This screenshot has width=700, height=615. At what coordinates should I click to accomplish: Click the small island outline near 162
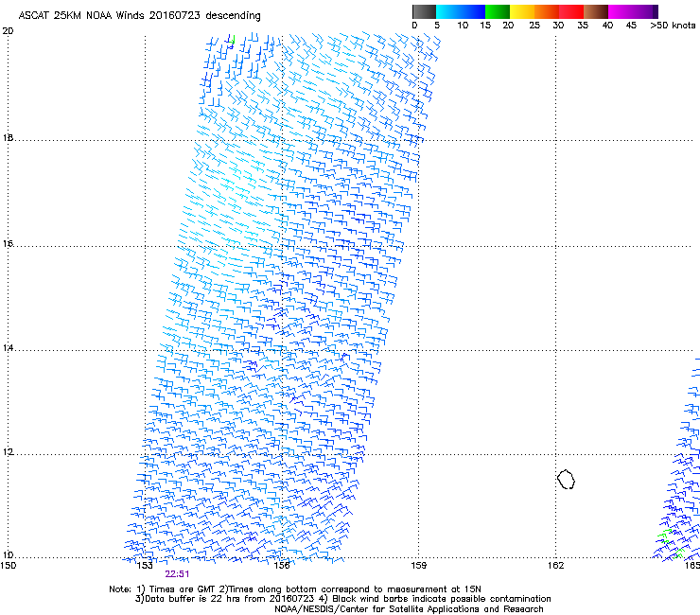click(566, 479)
